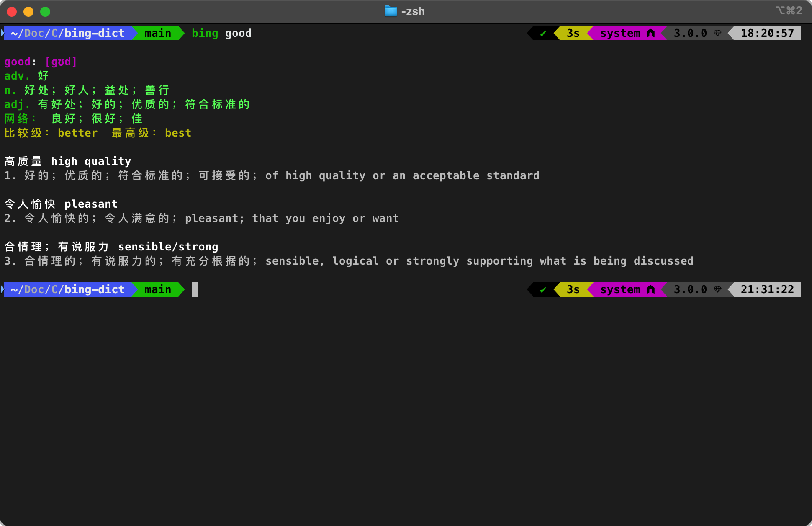Click the terminal cursor block at bottom prompt
Screen dimensions: 812x526
195,290
